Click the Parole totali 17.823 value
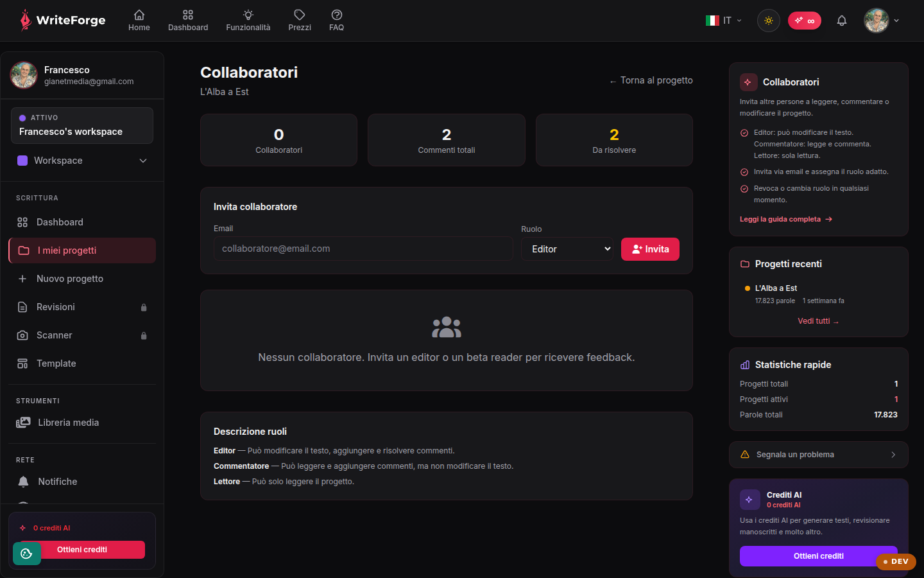 click(886, 415)
